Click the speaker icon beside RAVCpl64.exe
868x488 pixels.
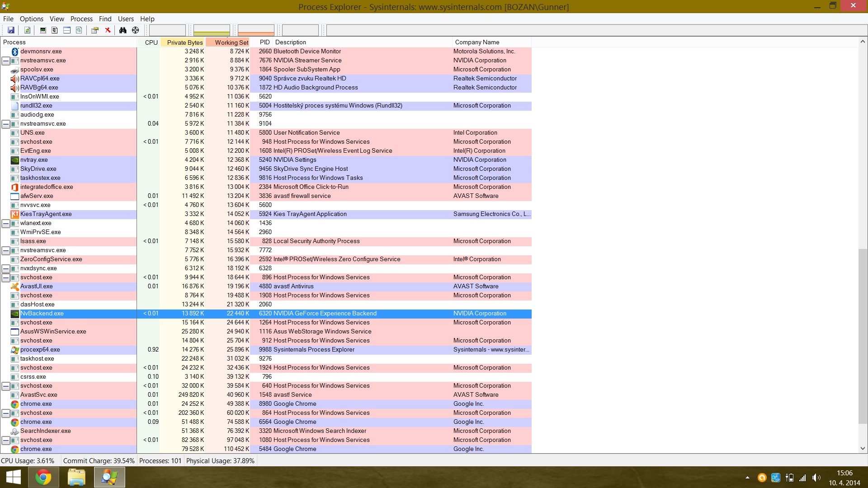(15, 79)
